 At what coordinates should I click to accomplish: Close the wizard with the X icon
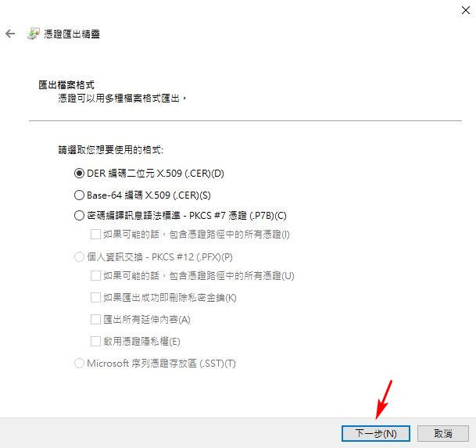[x=465, y=10]
